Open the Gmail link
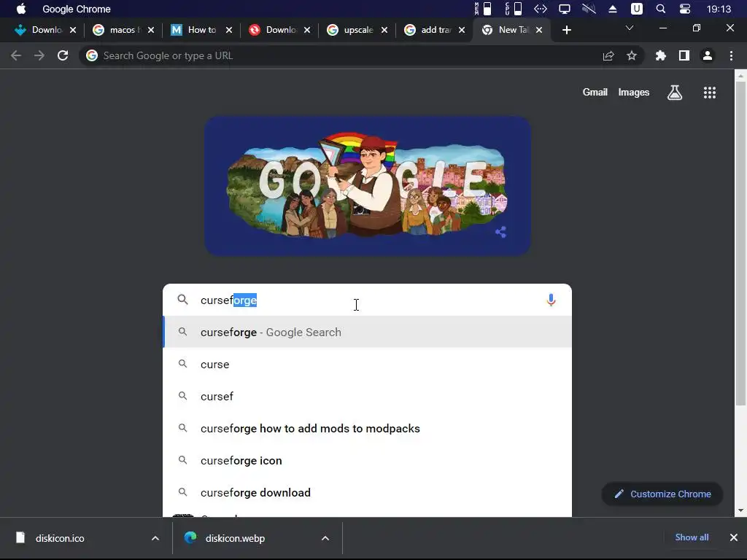Viewport: 747px width, 560px height. [595, 93]
